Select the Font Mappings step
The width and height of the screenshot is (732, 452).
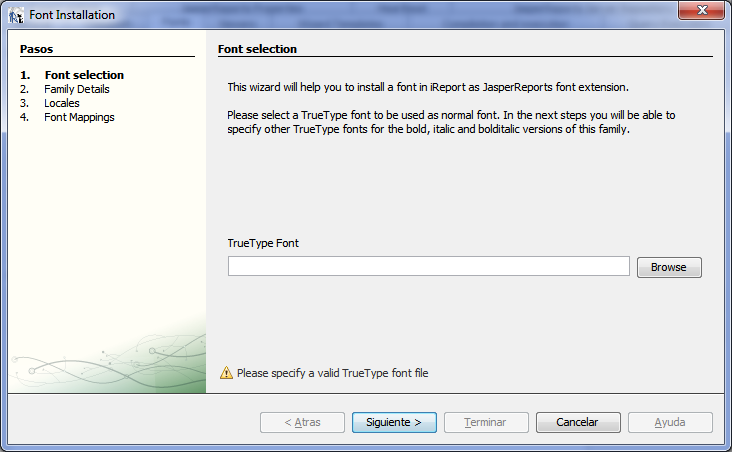[x=79, y=117]
